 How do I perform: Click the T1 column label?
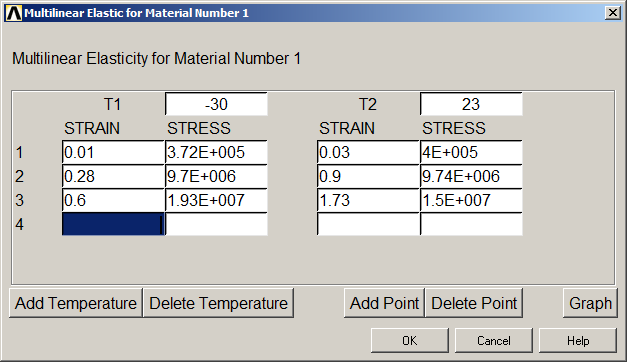[112, 104]
